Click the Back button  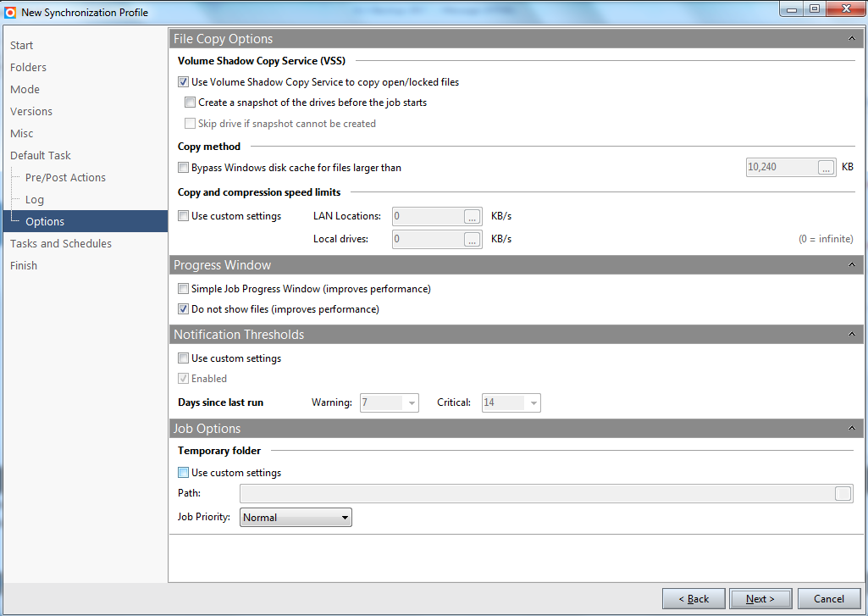(694, 599)
